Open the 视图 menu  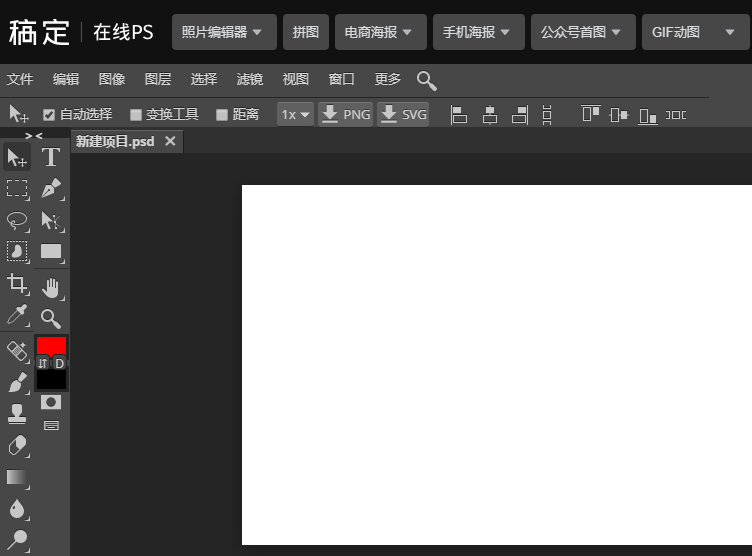(296, 79)
